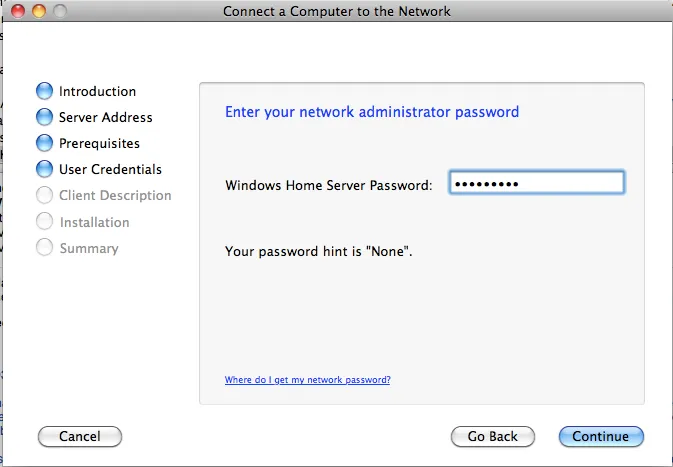The height and width of the screenshot is (467, 673).
Task: Click the User Credentials step bullet
Action: [44, 169]
